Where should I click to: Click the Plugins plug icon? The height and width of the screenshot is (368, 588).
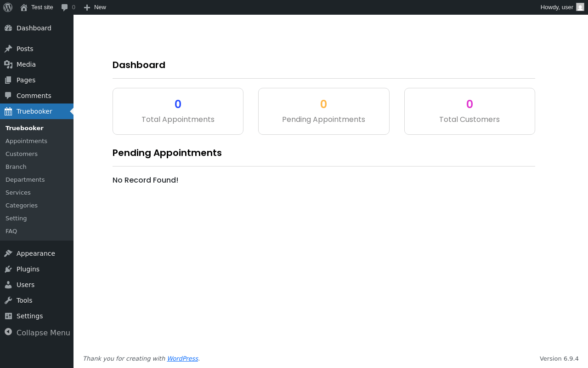point(8,269)
